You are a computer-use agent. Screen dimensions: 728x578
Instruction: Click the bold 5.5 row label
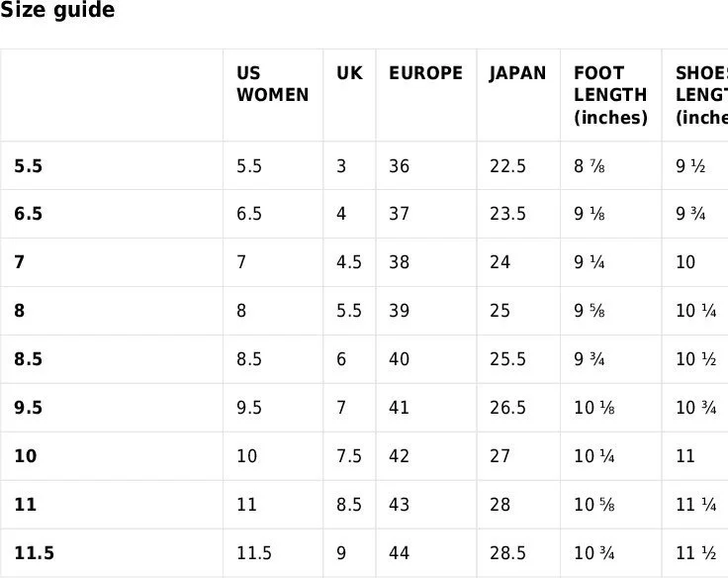coord(29,166)
